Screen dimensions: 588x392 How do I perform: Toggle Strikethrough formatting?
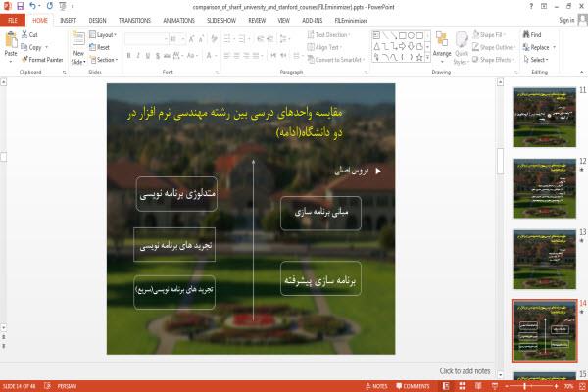tap(167, 56)
